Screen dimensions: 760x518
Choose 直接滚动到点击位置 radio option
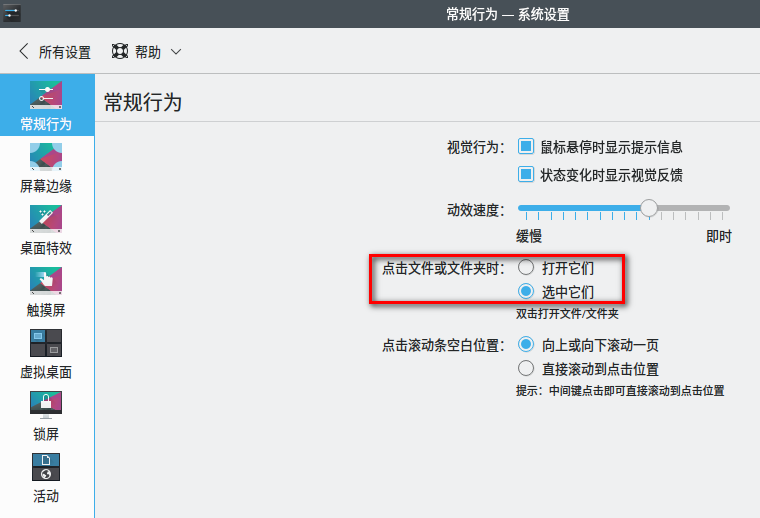pyautogui.click(x=526, y=369)
